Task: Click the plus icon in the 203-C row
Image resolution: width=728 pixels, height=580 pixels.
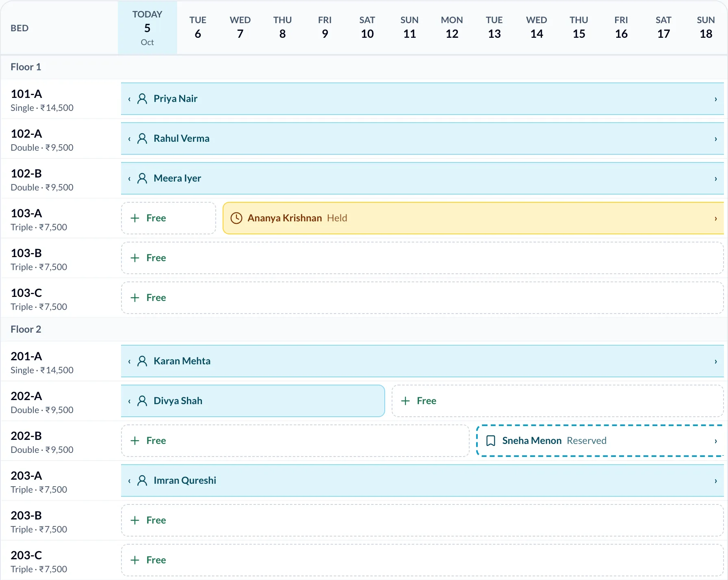Action: pyautogui.click(x=135, y=560)
